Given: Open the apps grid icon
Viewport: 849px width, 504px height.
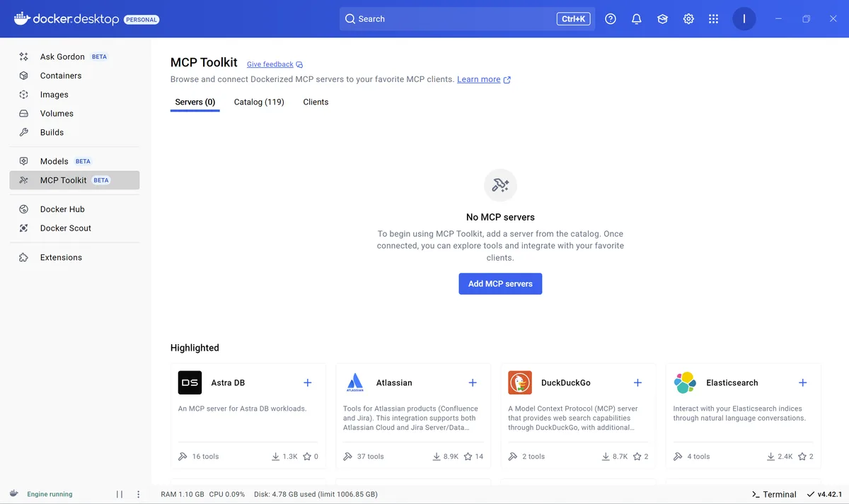Looking at the screenshot, I should [713, 19].
